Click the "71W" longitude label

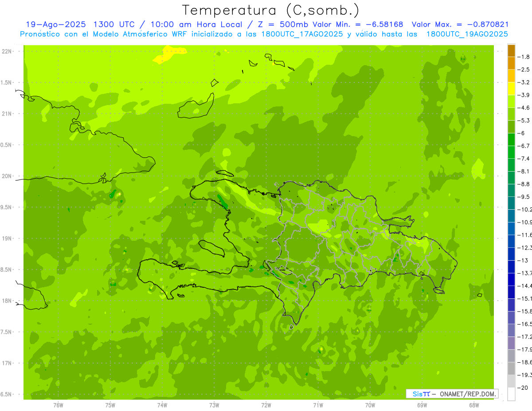click(x=318, y=405)
